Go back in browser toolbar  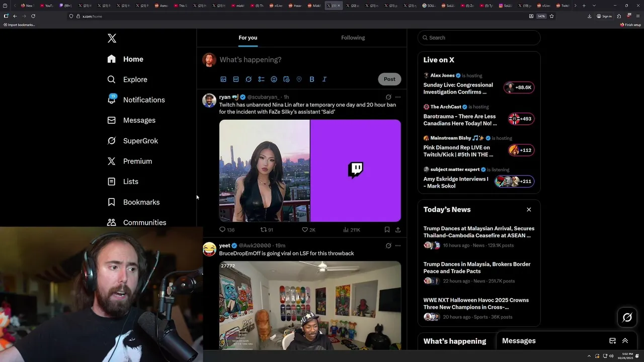pos(15,16)
